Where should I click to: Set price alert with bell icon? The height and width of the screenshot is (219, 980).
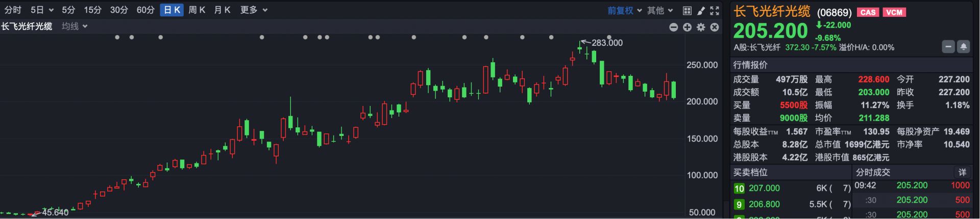(963, 47)
